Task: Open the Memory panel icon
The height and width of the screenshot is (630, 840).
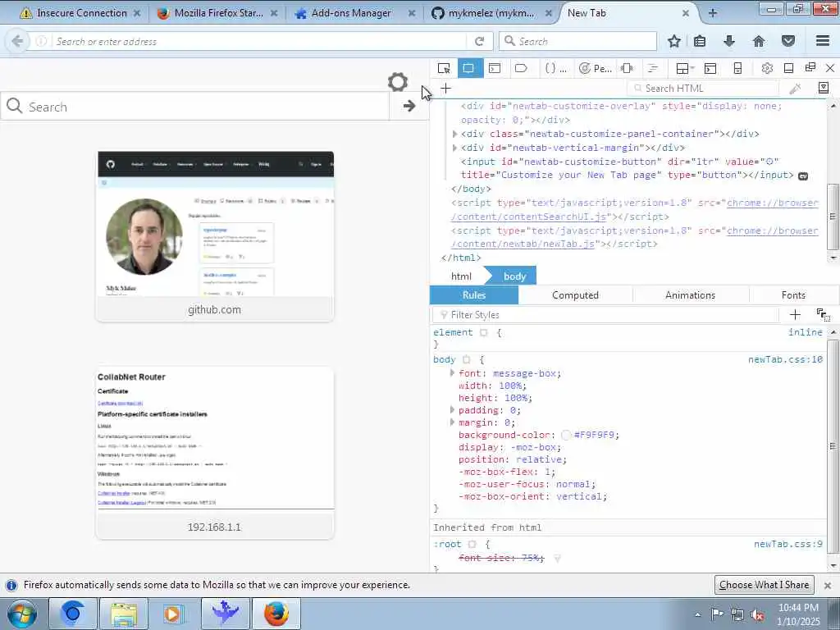Action: click(627, 68)
